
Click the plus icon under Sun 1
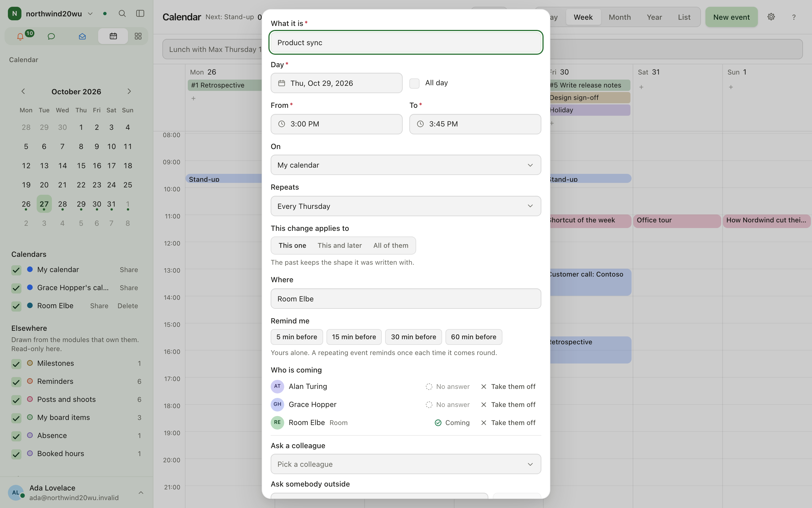pyautogui.click(x=731, y=87)
